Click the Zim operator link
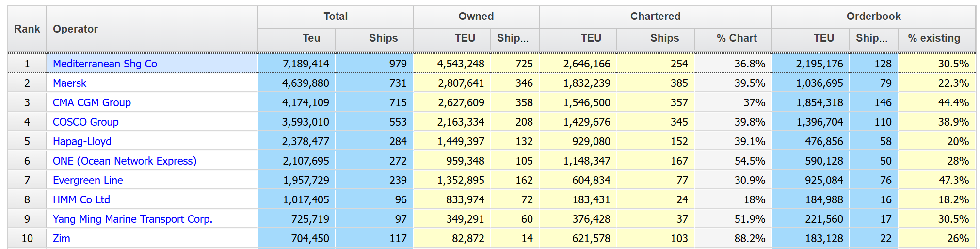 pos(62,239)
